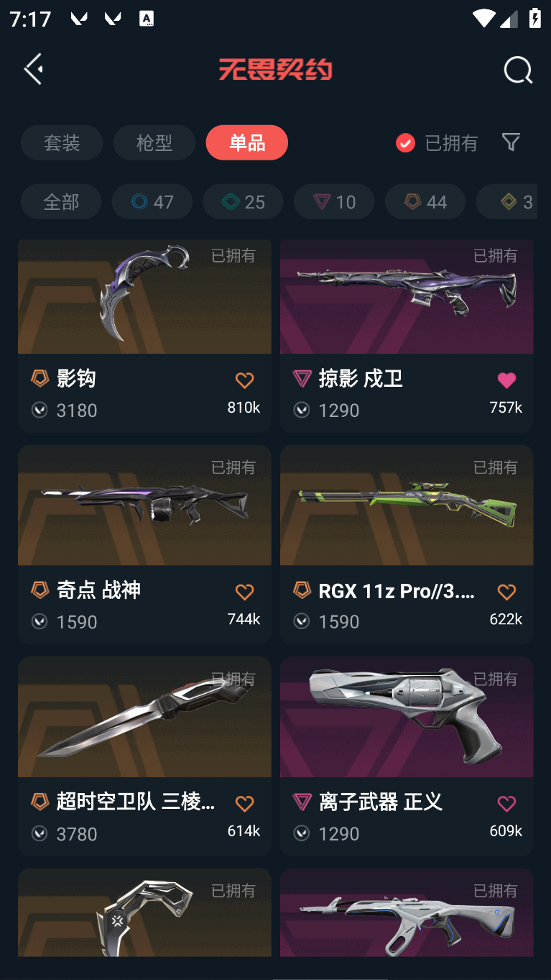Filter by pink tier chip 10
The image size is (551, 980).
[334, 201]
